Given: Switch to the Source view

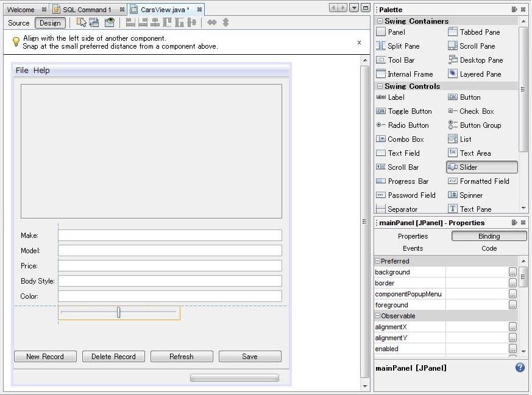Looking at the screenshot, I should tap(19, 23).
